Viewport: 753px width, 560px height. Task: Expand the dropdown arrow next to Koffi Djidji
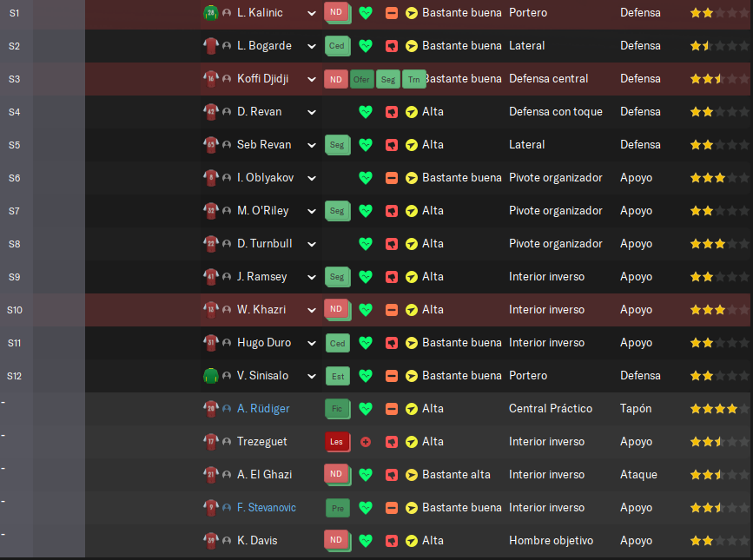312,79
